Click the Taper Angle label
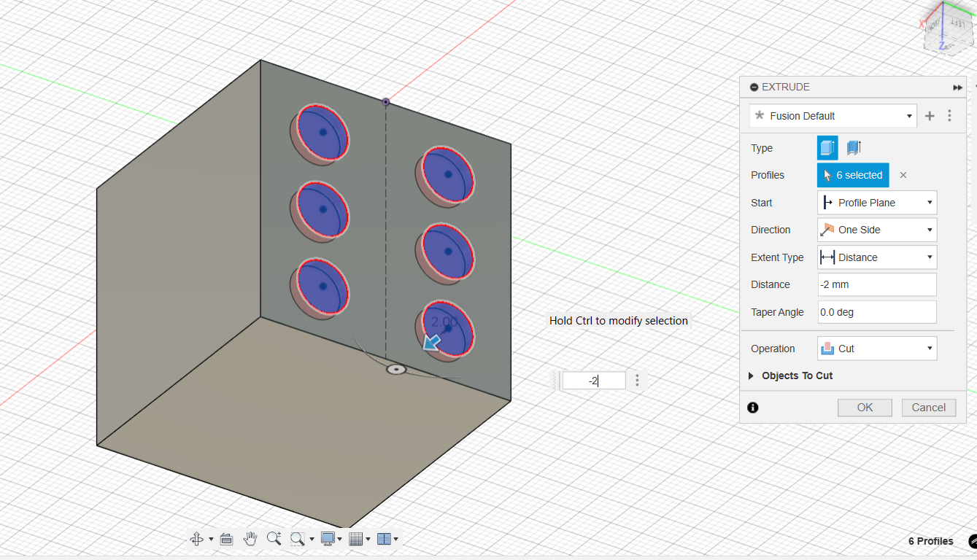 (x=777, y=312)
